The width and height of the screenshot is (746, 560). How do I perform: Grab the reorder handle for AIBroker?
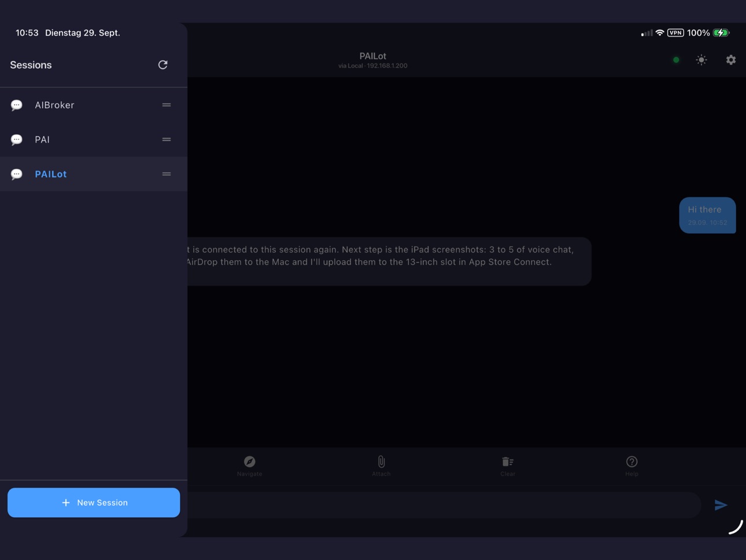coord(167,105)
